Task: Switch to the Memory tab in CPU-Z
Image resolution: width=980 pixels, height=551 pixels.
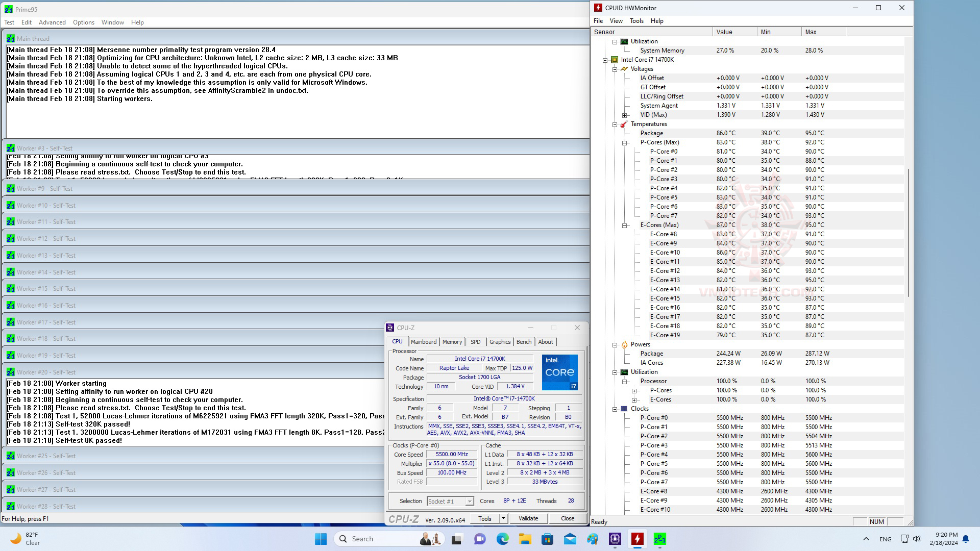Action: 452,342
